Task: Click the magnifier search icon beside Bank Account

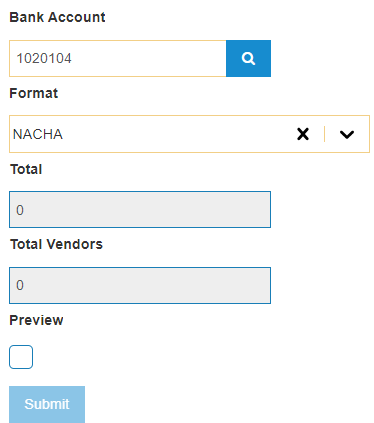Action: (248, 58)
